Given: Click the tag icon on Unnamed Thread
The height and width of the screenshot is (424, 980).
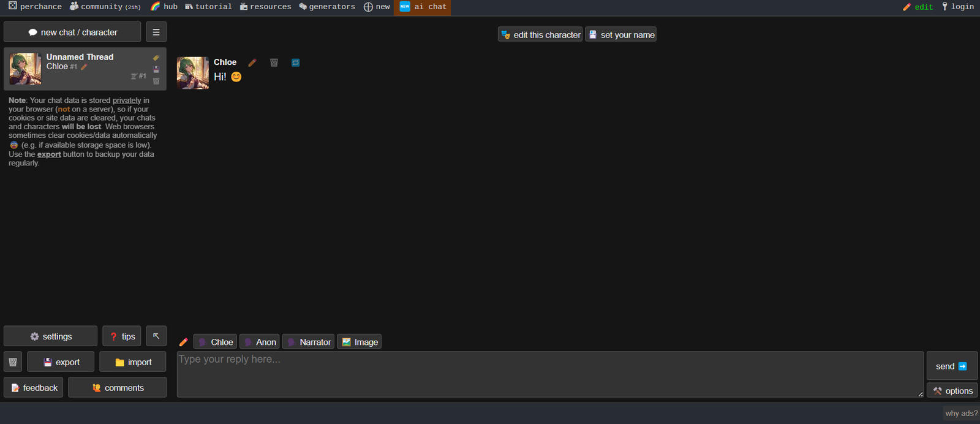Looking at the screenshot, I should 156,58.
